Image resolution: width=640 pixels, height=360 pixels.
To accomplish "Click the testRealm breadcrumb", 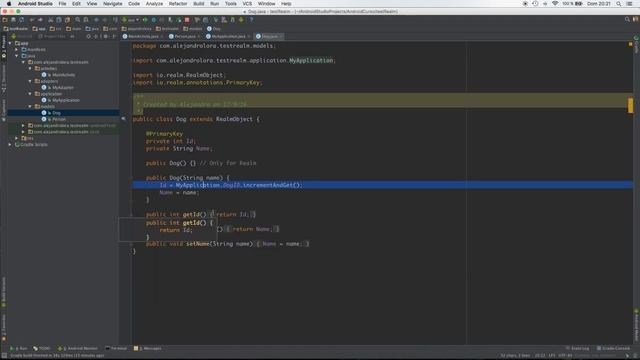I will pos(16,29).
